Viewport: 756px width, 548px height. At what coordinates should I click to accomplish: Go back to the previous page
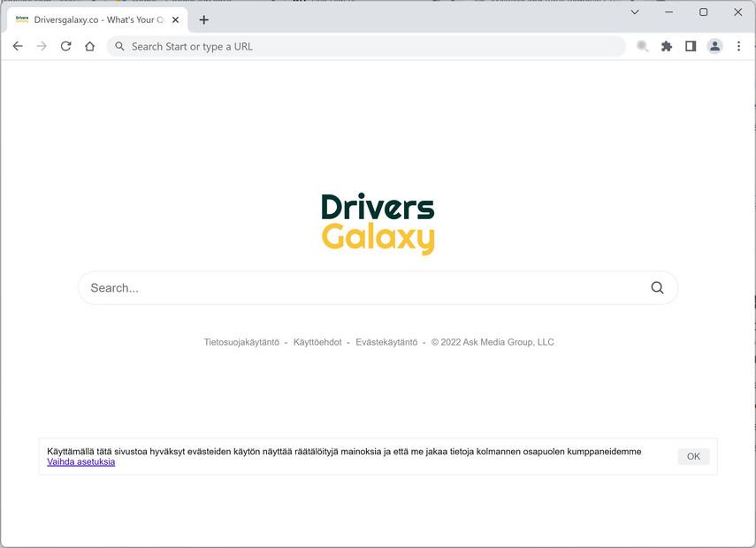(x=18, y=46)
